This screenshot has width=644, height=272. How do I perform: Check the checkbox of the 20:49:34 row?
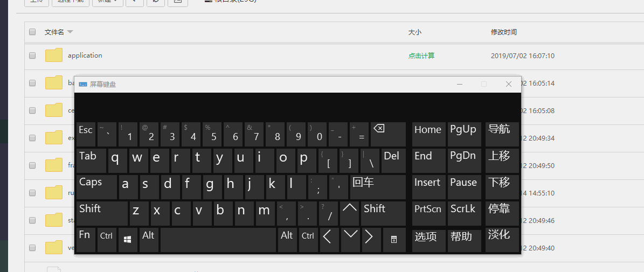tap(32, 138)
